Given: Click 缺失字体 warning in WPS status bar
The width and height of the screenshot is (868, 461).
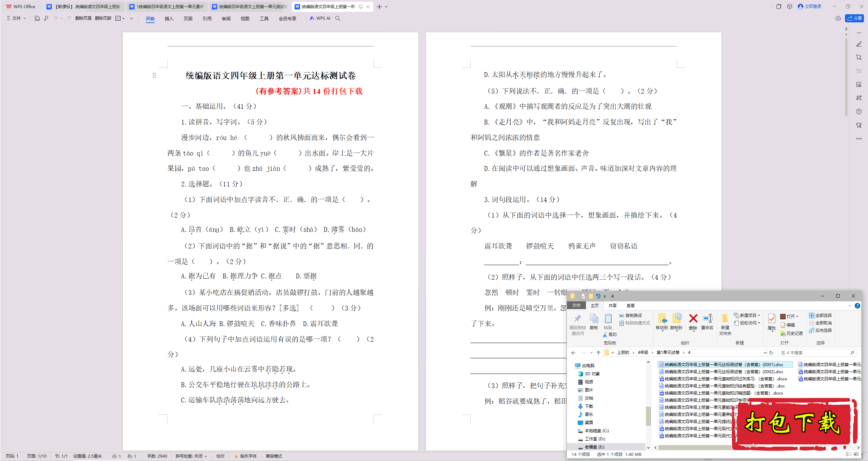Looking at the screenshot, I should [x=245, y=456].
